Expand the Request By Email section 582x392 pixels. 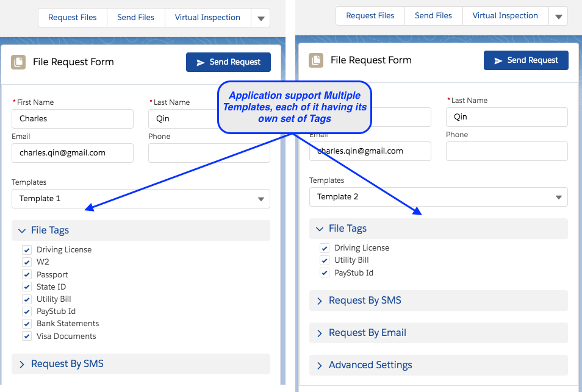[438, 333]
